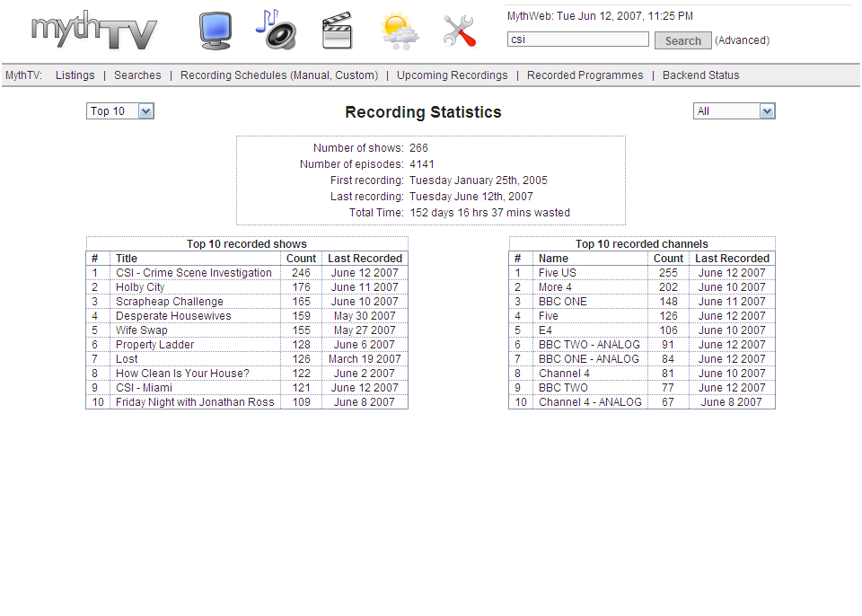Click Desperate Housewives entry
Image resolution: width=862 pixels, height=616 pixels.
click(173, 316)
